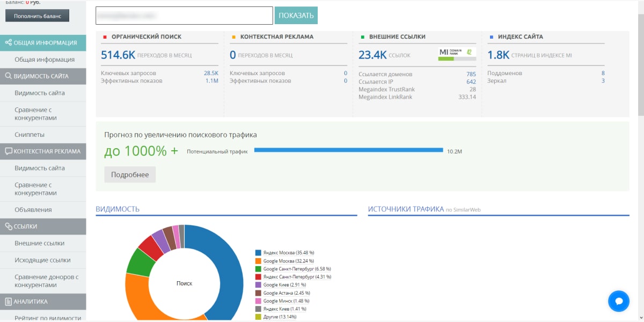Image resolution: width=644 pixels, height=322 pixels.
Task: Click the ВНЕШНИЕ ССЫЛКИ card heading
Action: 397,37
